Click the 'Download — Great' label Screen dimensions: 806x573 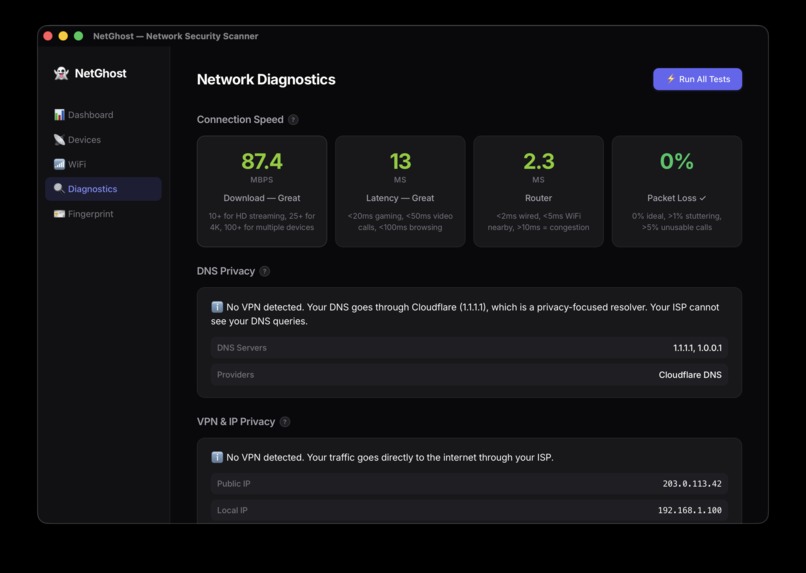point(262,198)
